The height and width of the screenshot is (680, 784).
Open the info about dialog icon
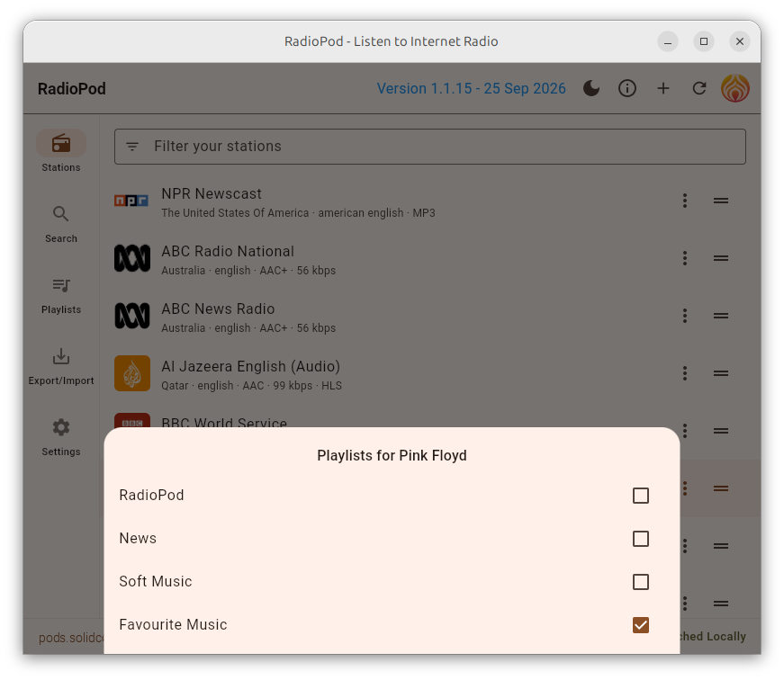627,88
